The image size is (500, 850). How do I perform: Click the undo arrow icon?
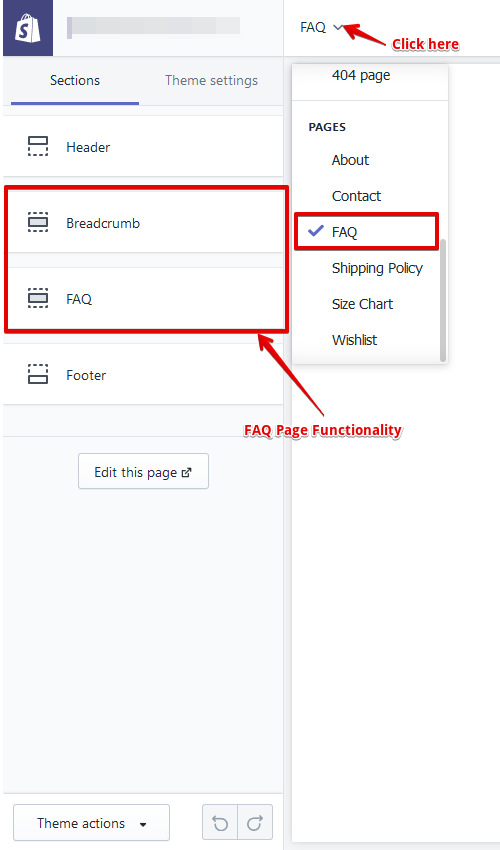tap(220, 823)
